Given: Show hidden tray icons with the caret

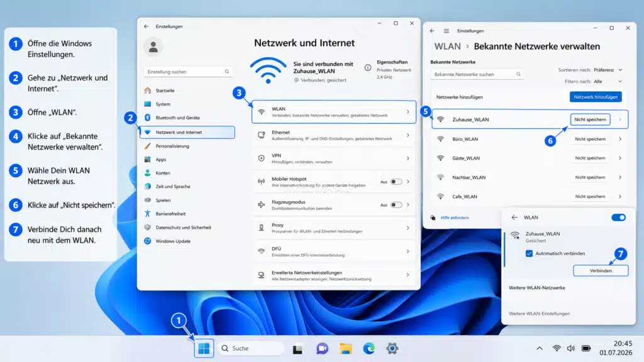Looking at the screenshot, I should coord(539,348).
